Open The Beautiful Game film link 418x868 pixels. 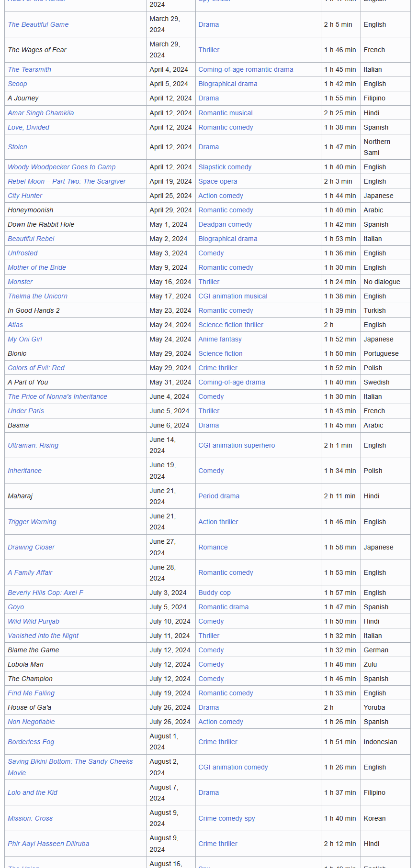(x=38, y=24)
